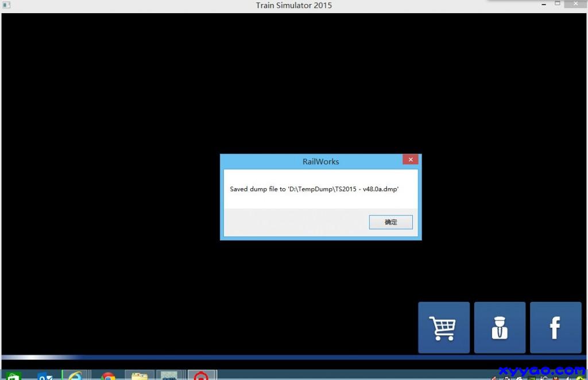588x380 pixels.
Task: Minimize the Train Simulator 2015 window
Action: pyautogui.click(x=542, y=4)
